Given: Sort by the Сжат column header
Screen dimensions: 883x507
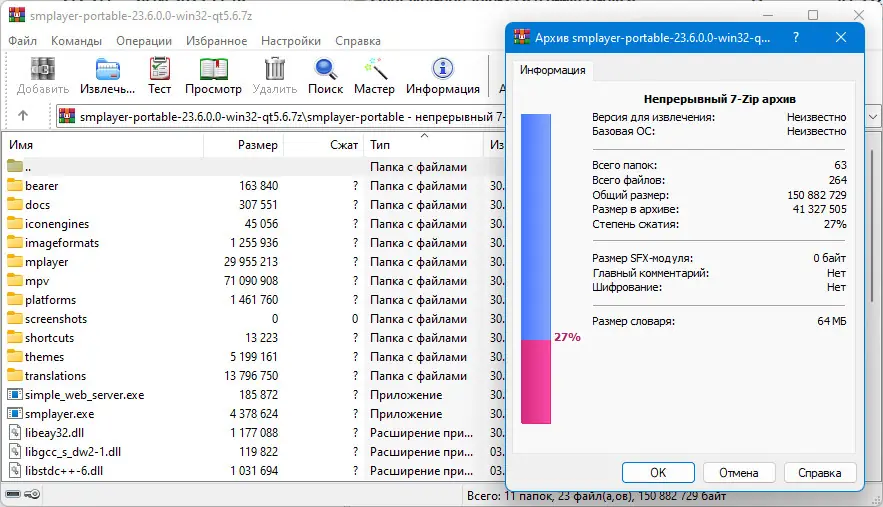Looking at the screenshot, I should click(x=323, y=145).
